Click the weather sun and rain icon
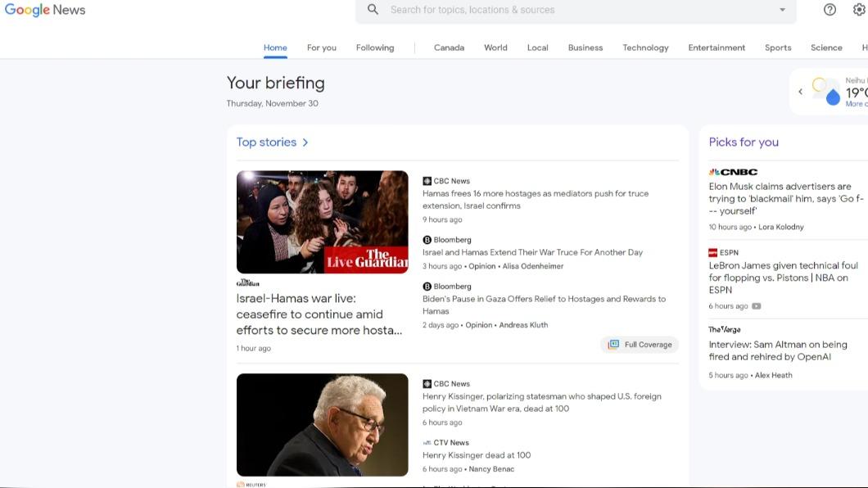 [825, 91]
